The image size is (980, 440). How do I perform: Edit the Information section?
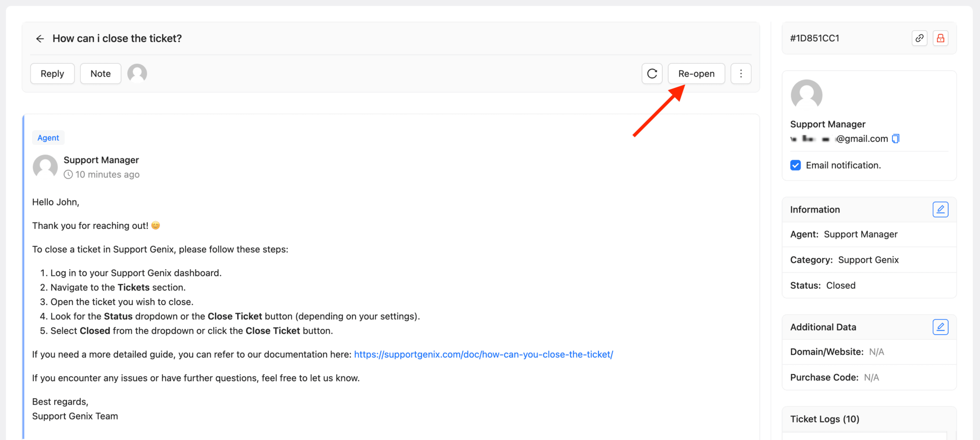(940, 209)
